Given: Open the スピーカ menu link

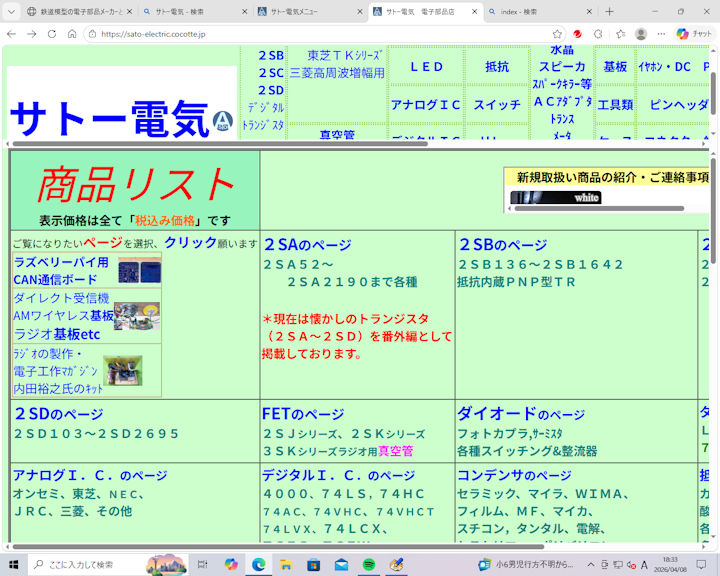Looking at the screenshot, I should pos(562,67).
